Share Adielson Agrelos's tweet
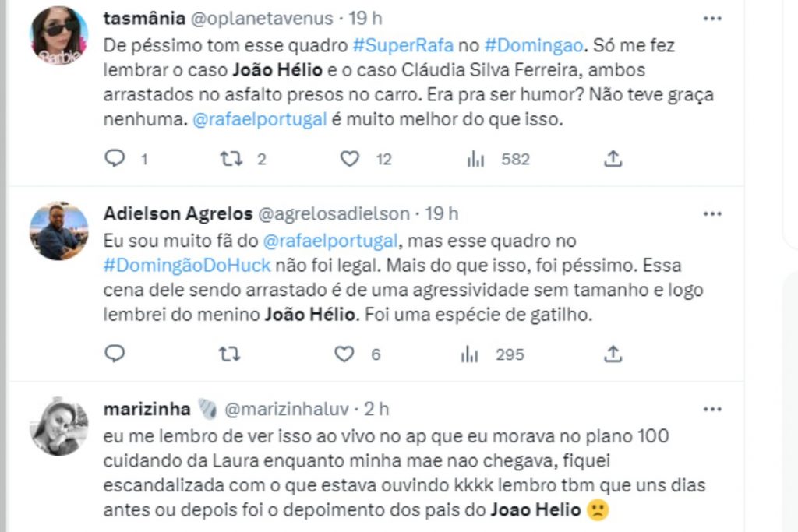 click(613, 354)
